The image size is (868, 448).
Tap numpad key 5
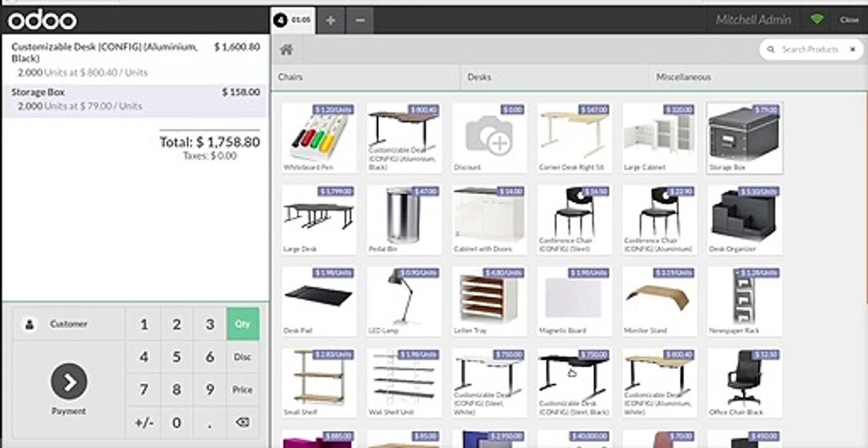(x=177, y=357)
